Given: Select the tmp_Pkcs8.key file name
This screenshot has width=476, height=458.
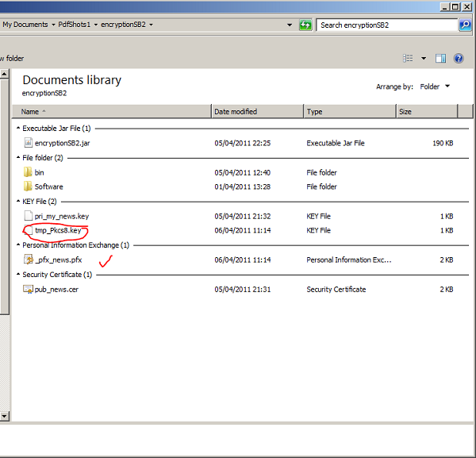Looking at the screenshot, I should pyautogui.click(x=58, y=230).
